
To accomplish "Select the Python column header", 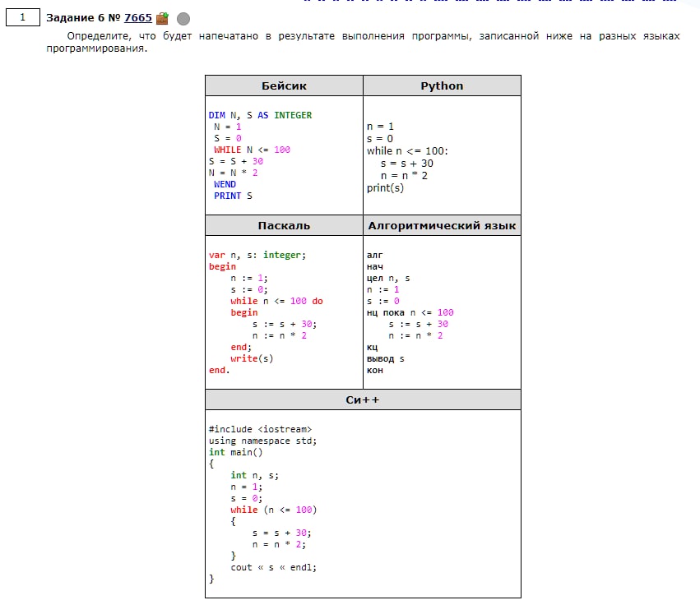I will 442,85.
